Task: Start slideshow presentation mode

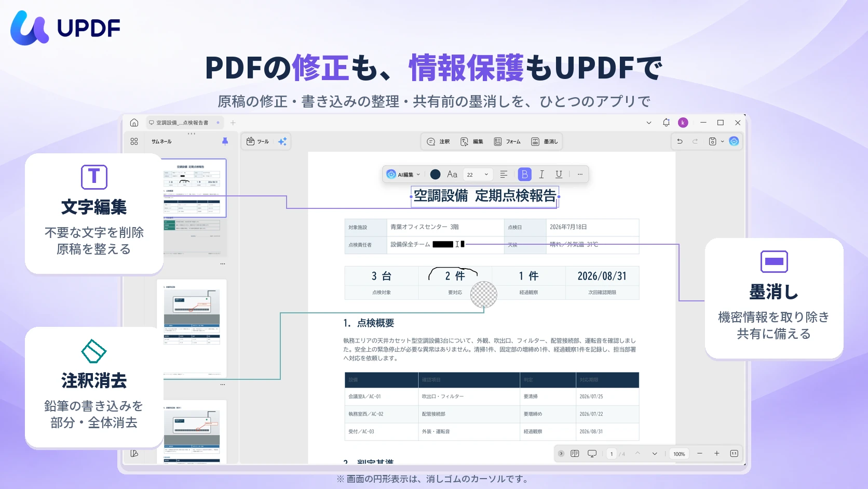Action: pos(592,454)
